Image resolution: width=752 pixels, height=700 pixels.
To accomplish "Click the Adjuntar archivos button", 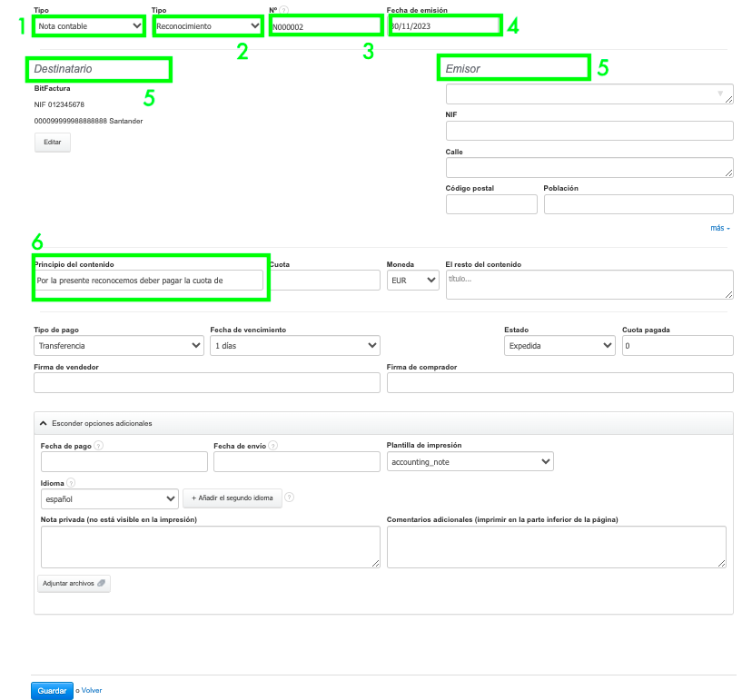I will [74, 583].
